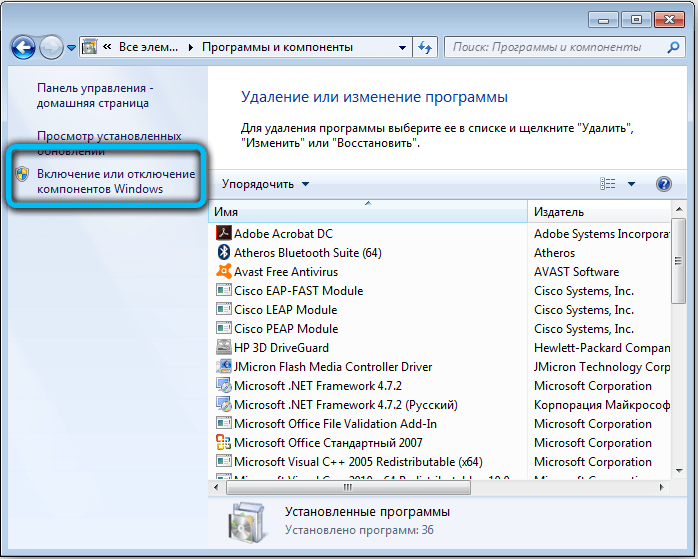Select the Atheros Bluetooth Suite icon

[223, 252]
